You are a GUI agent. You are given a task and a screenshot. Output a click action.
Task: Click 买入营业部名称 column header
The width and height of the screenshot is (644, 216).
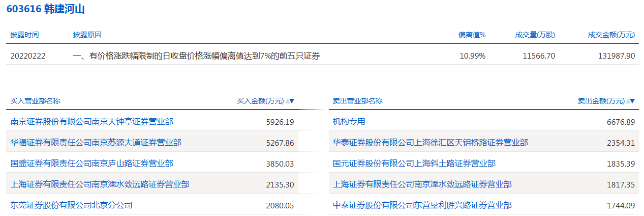pyautogui.click(x=35, y=101)
